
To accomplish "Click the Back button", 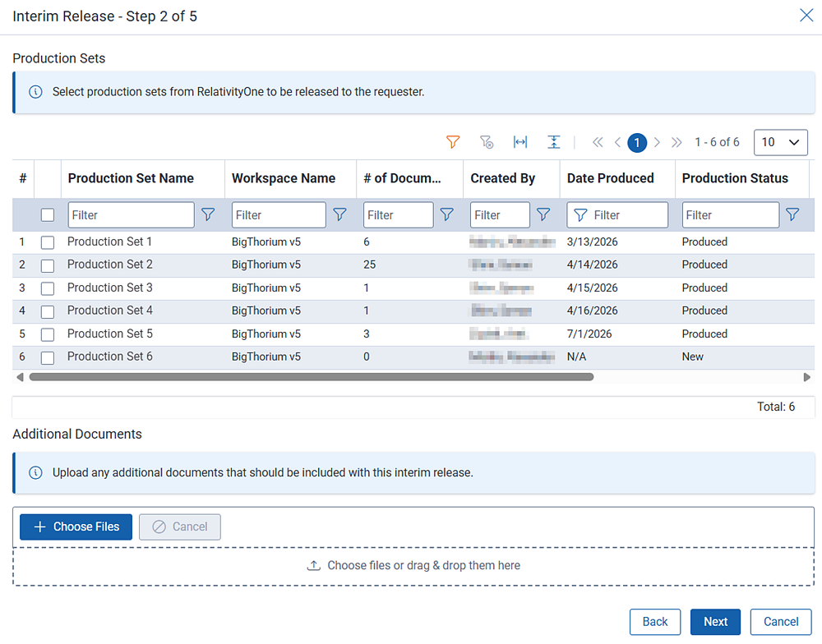I will 655,622.
